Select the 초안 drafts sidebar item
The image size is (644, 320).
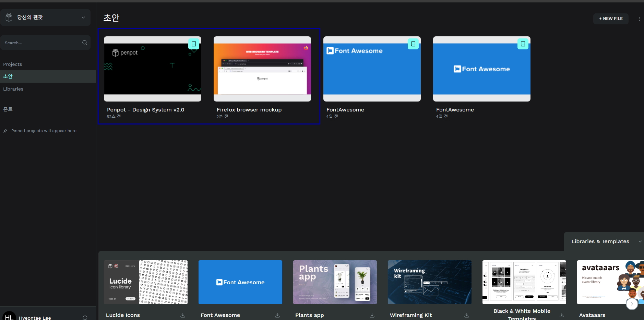48,76
